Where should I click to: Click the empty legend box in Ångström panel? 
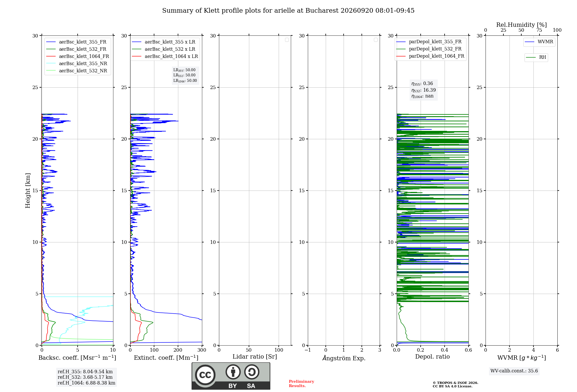(x=376, y=40)
